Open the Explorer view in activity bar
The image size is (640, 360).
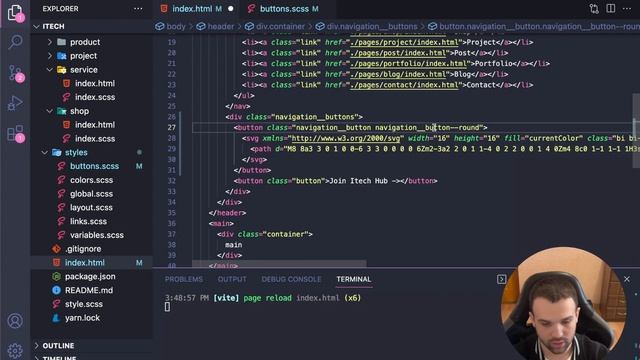pyautogui.click(x=15, y=13)
